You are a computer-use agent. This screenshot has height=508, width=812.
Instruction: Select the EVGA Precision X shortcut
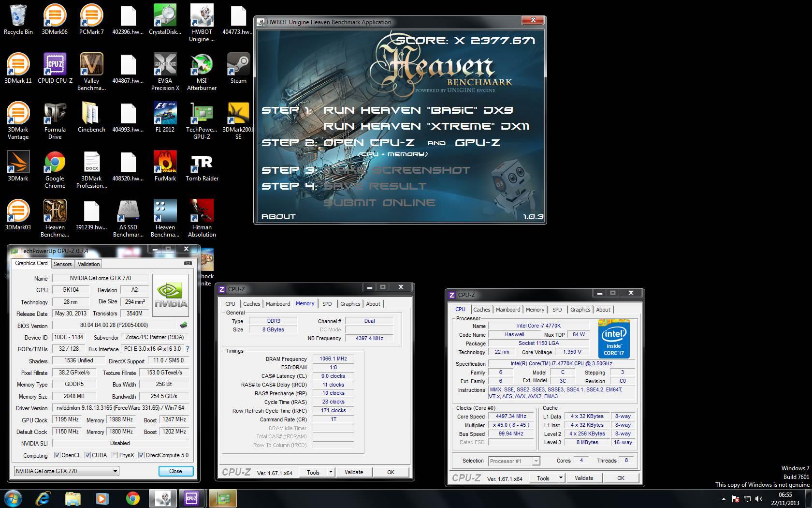165,72
